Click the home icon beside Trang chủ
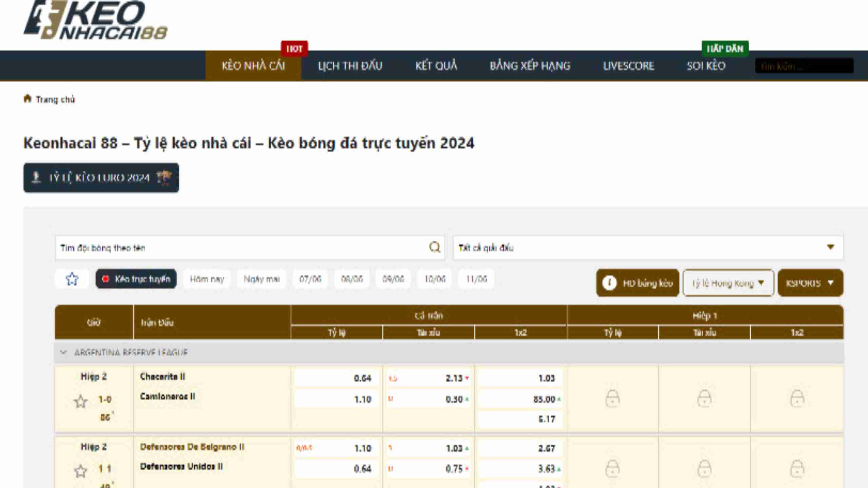 point(27,99)
